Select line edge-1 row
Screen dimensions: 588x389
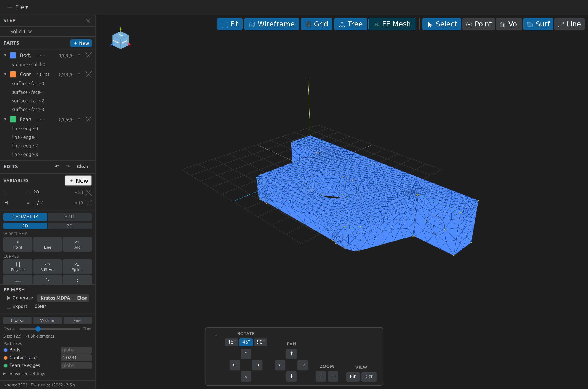48,137
